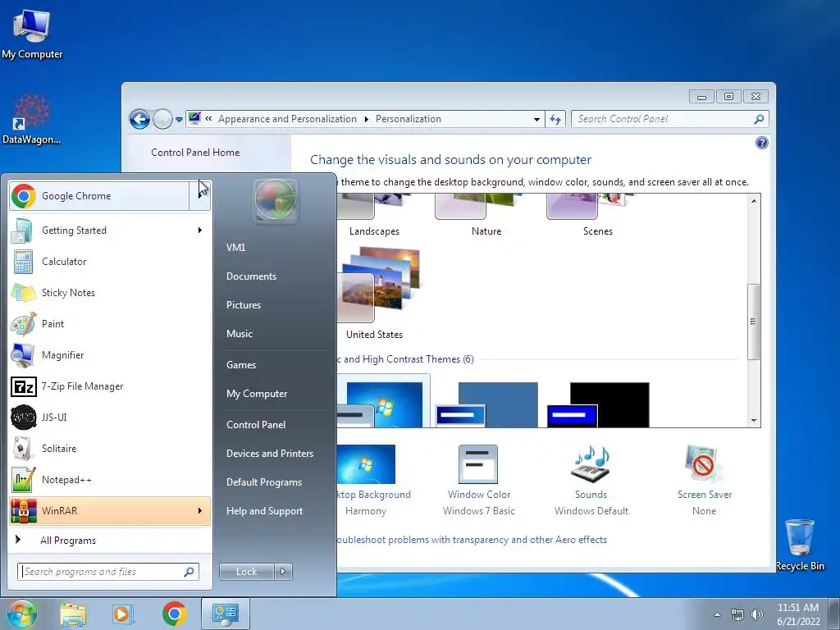Open Music from the Start menu
This screenshot has width=840, height=630.
[x=239, y=334]
